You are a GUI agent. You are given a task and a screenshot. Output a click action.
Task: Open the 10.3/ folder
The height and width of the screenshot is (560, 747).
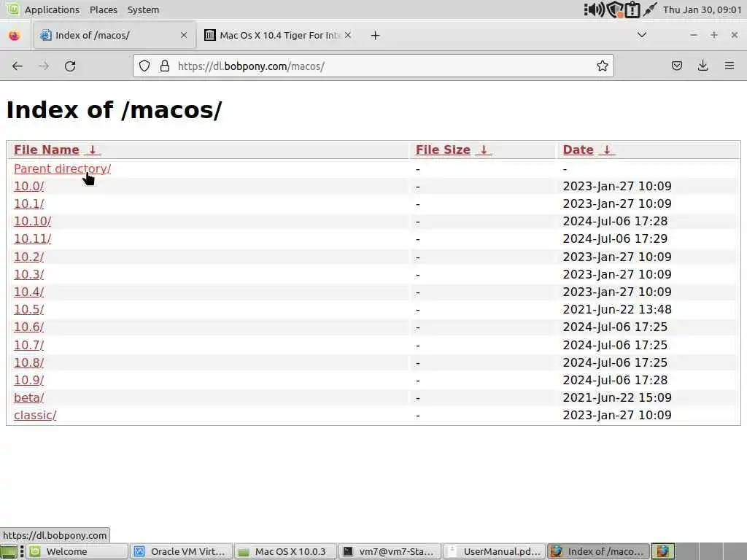coord(28,275)
